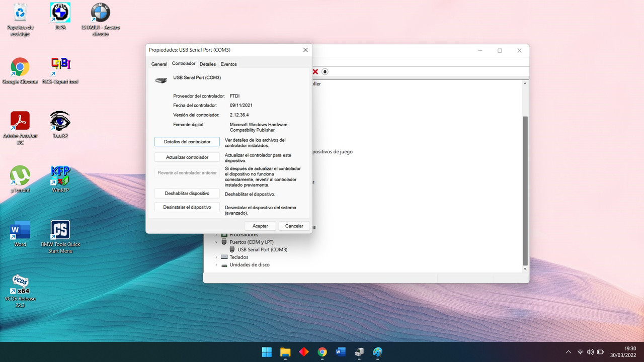This screenshot has height=362, width=644.
Task: Open the Paint palette taskbar icon
Action: point(378,352)
